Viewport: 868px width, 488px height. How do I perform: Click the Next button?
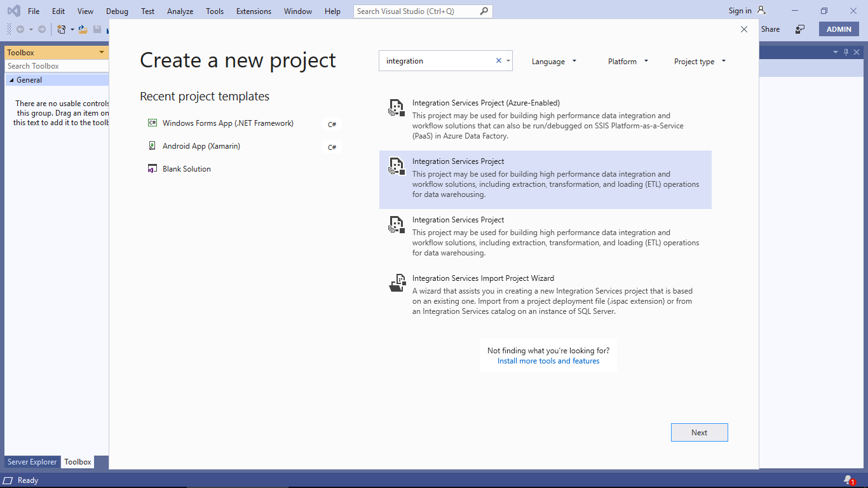699,432
